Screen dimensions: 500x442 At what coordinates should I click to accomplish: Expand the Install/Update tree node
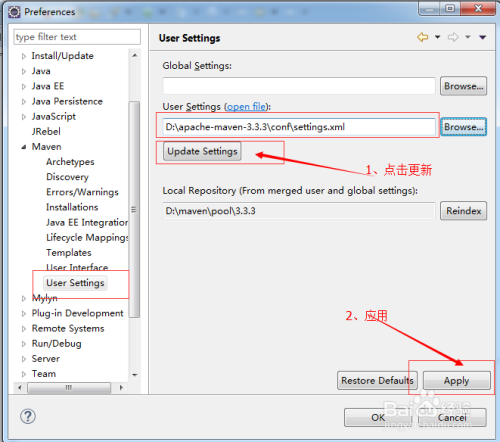(x=24, y=56)
